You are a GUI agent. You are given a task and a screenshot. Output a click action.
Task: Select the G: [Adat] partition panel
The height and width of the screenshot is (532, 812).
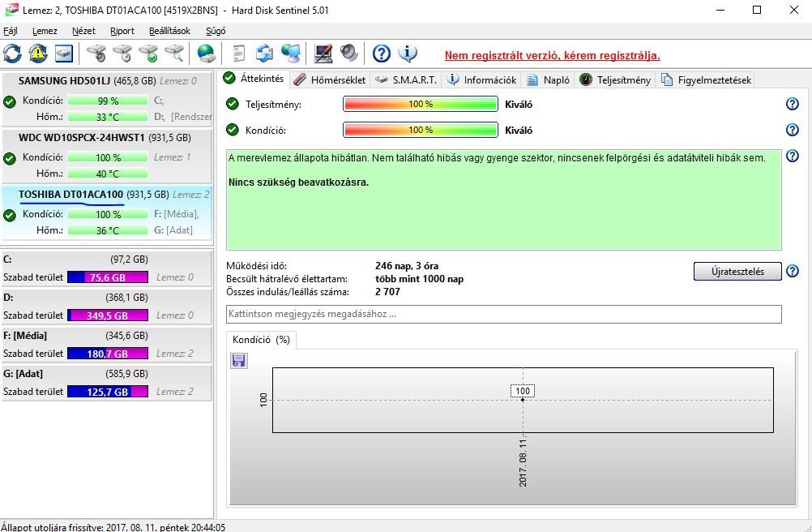(x=107, y=383)
